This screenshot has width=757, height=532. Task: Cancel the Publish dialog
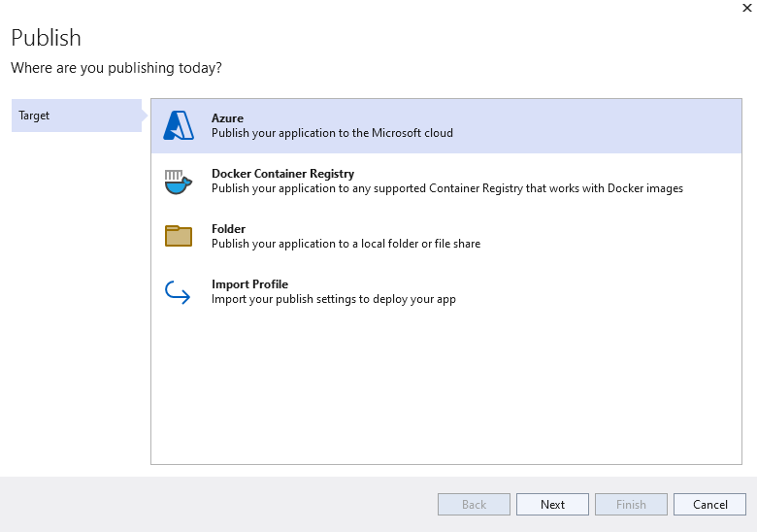point(710,505)
